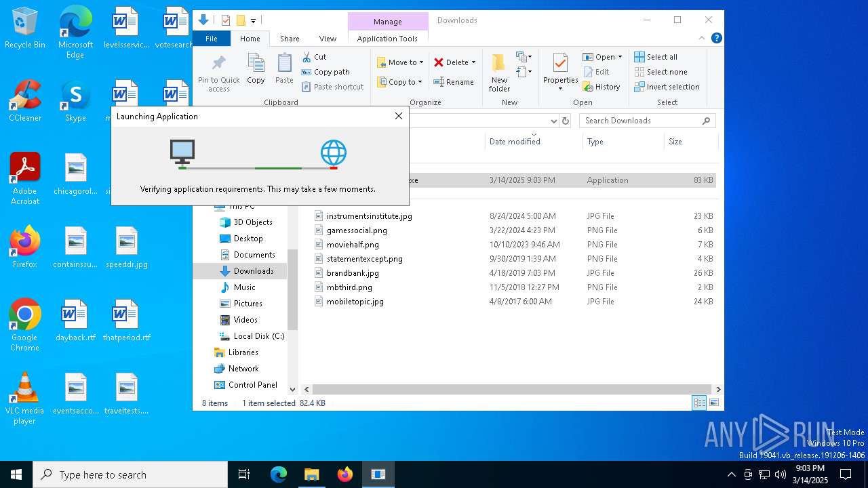
Task: Open Desktop in navigation pane
Action: (241, 239)
